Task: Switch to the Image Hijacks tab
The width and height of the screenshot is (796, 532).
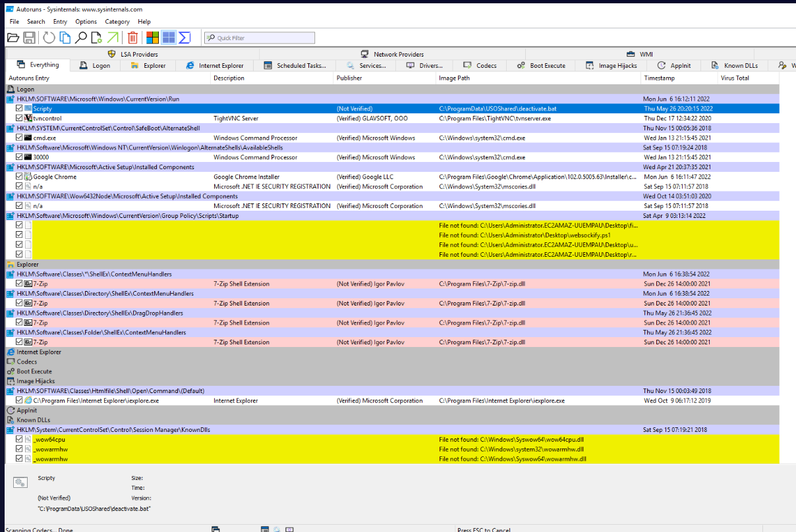Action: point(611,66)
